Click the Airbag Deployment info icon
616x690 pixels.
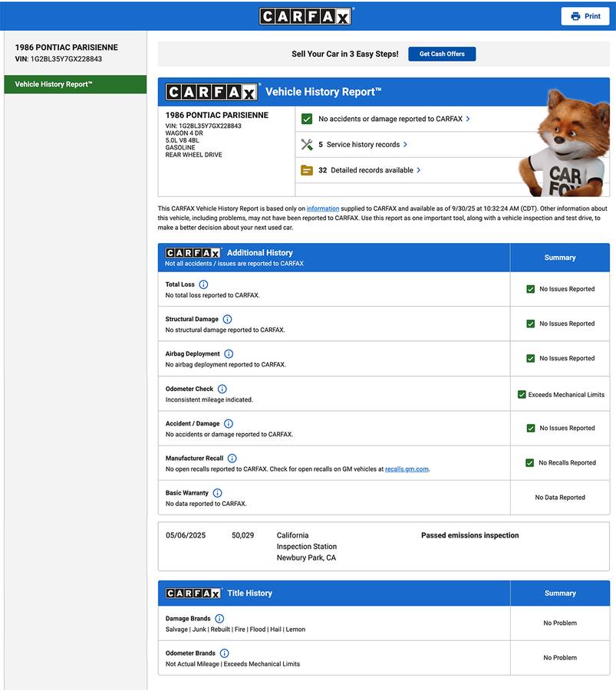point(229,354)
